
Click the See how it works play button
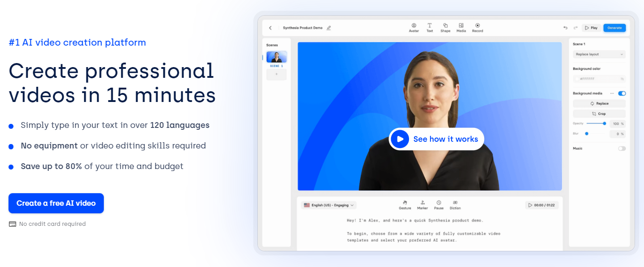coord(436,139)
